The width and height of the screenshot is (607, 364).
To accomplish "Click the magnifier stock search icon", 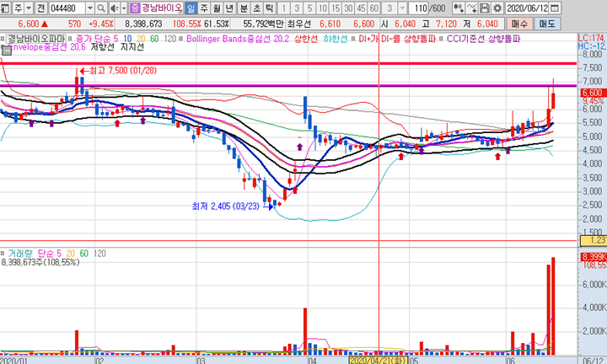I will (x=100, y=8).
